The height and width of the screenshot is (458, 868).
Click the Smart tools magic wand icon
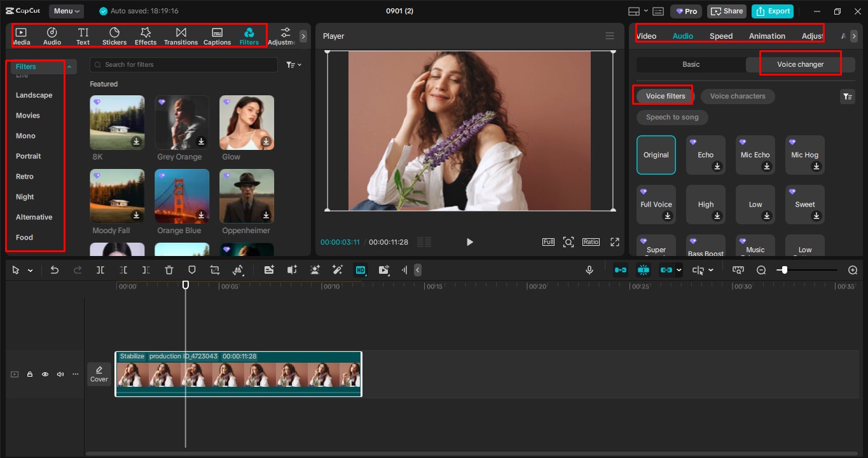click(x=338, y=269)
